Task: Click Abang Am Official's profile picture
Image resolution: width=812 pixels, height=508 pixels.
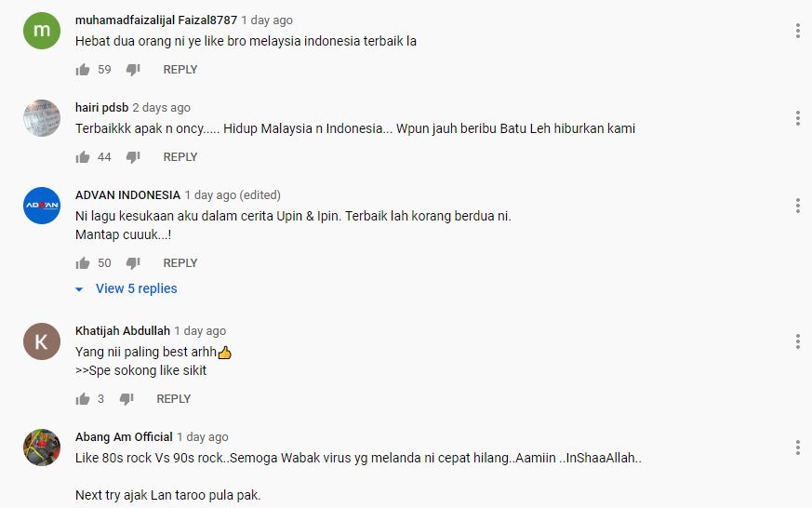Action: tap(42, 448)
